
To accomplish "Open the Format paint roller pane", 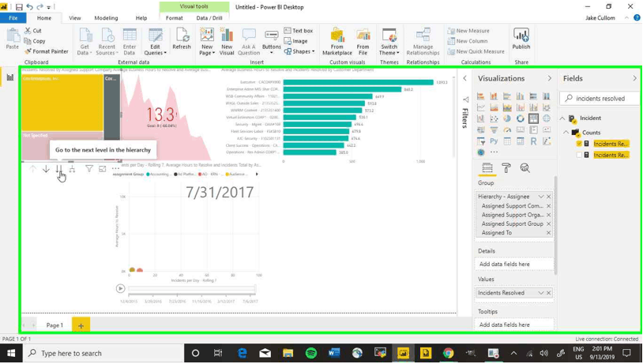I will pos(506,167).
